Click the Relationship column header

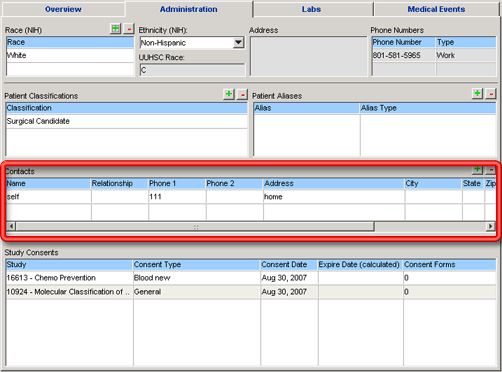coord(120,184)
